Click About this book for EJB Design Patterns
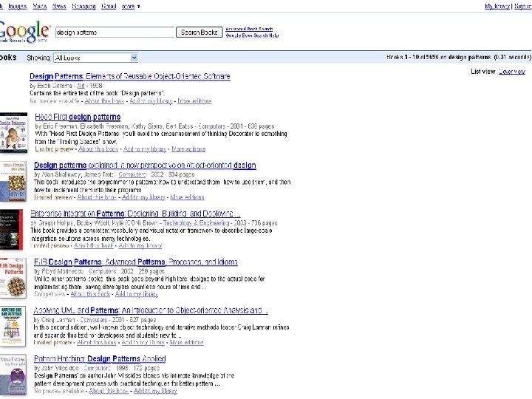The height and width of the screenshot is (399, 532). 90,294
